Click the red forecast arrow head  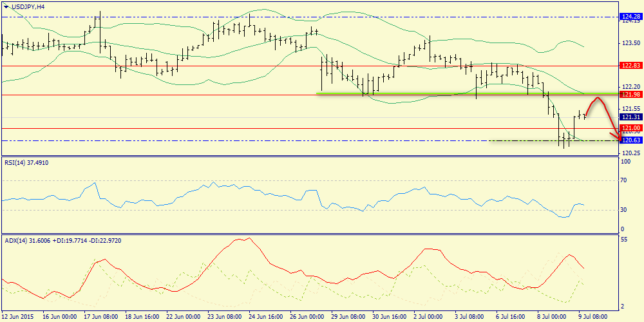tap(620, 138)
